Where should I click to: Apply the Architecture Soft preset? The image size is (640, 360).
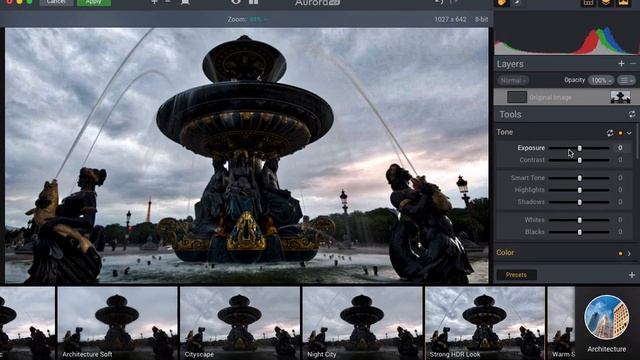pos(118,323)
